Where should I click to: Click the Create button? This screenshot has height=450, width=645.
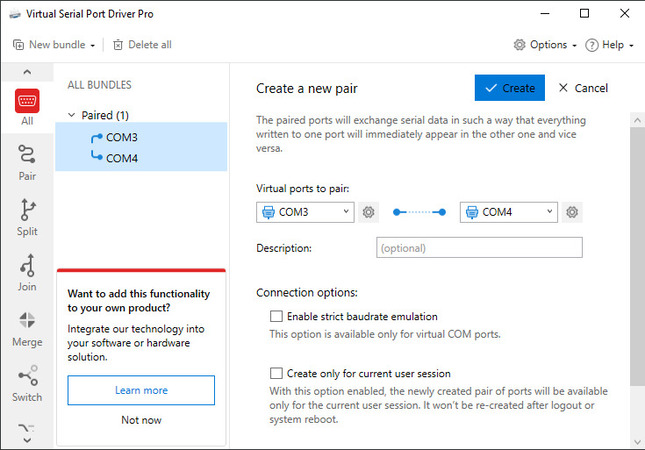point(509,88)
